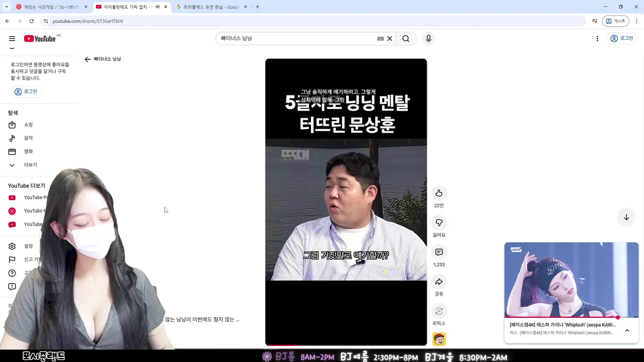Pause the playing short video
Image resolution: width=644 pixels, height=362 pixels.
[x=346, y=202]
